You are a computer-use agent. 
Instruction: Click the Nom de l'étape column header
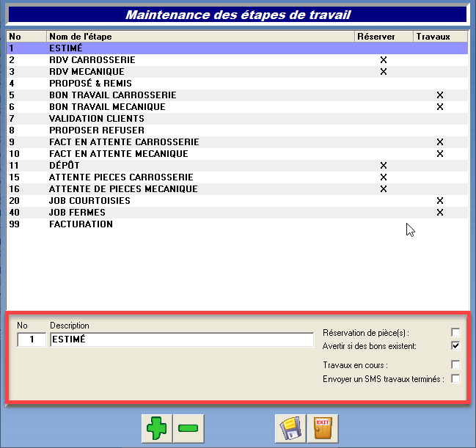(x=200, y=37)
